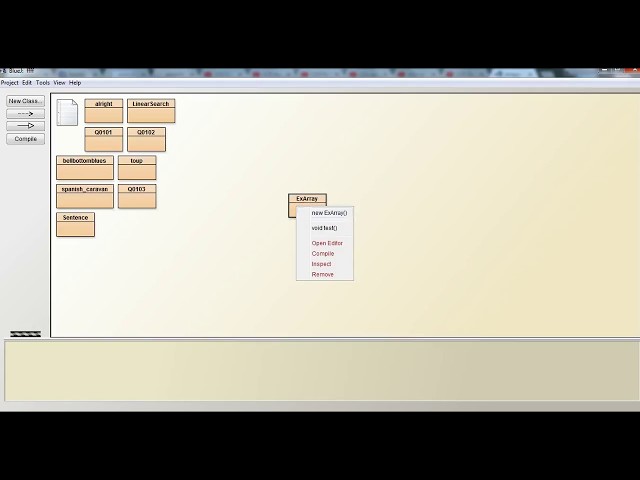This screenshot has height=480, width=640.
Task: Select the alright class box
Action: point(104,111)
